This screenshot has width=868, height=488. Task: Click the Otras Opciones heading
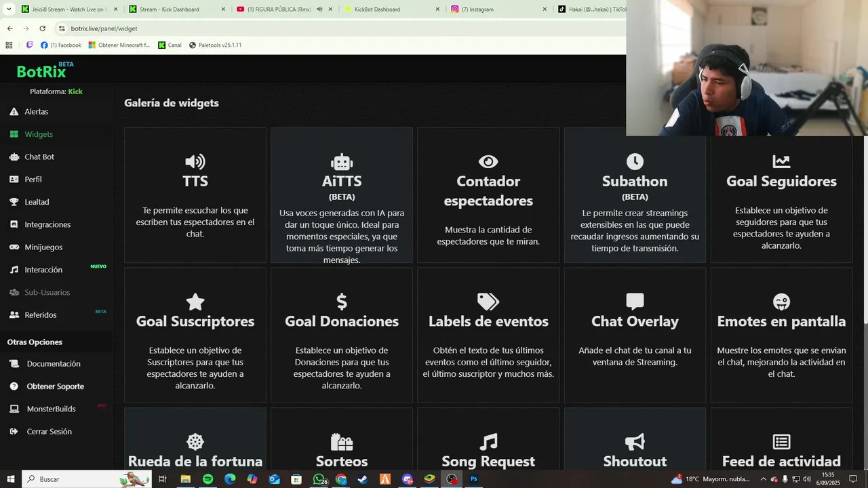35,342
